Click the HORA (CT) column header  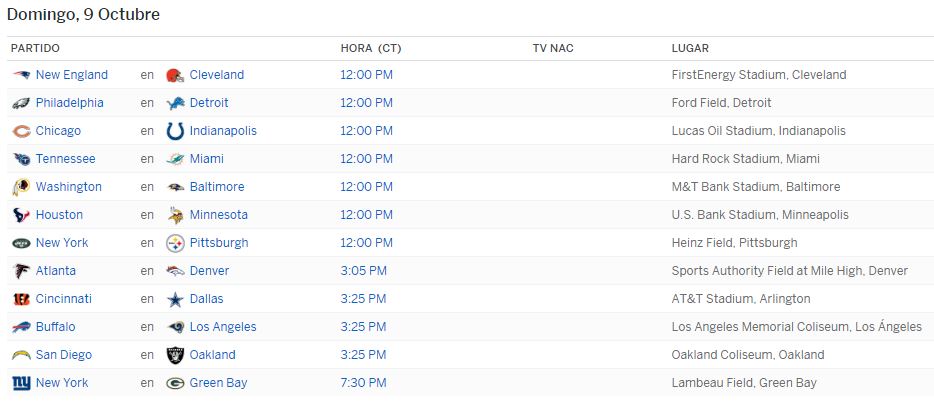(x=371, y=48)
